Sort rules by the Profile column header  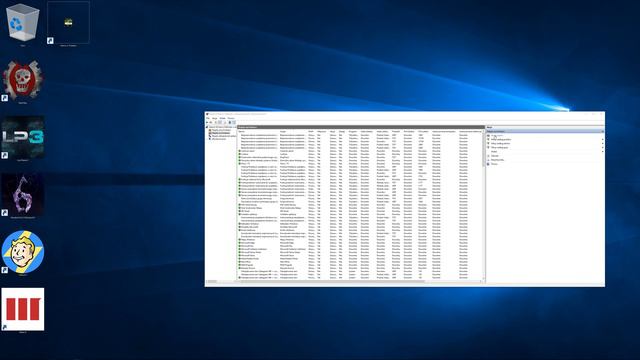pyautogui.click(x=311, y=131)
